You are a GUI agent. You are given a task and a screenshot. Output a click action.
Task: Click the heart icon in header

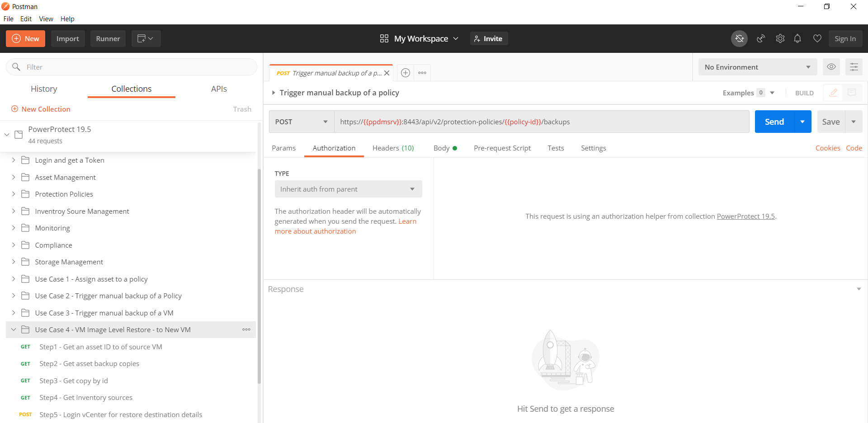coord(817,39)
